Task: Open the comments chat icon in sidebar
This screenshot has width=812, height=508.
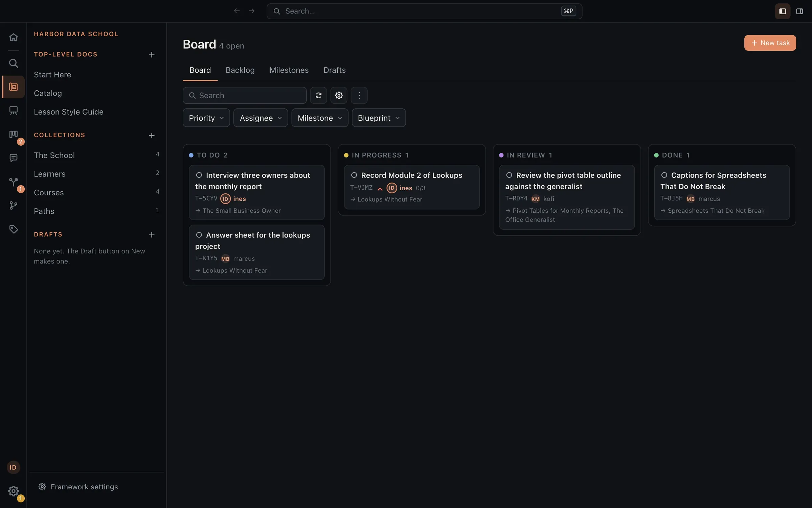Action: (13, 158)
